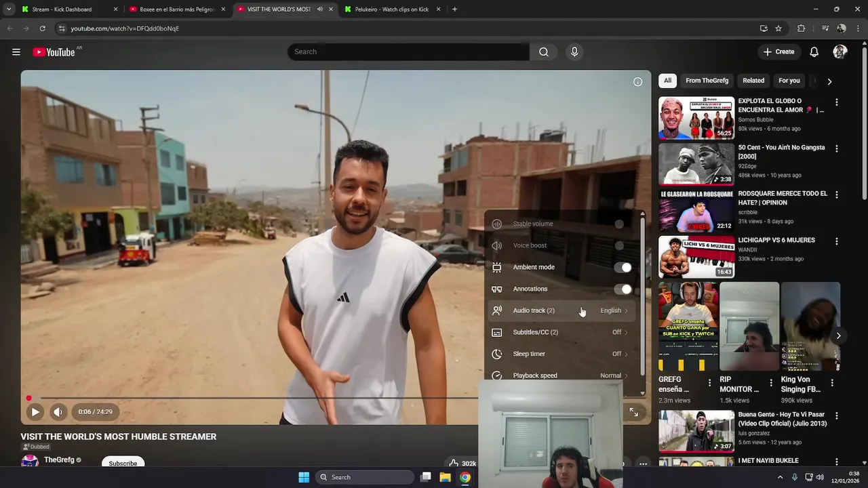Focus the YouTube search field
868x488 pixels.
(408, 52)
